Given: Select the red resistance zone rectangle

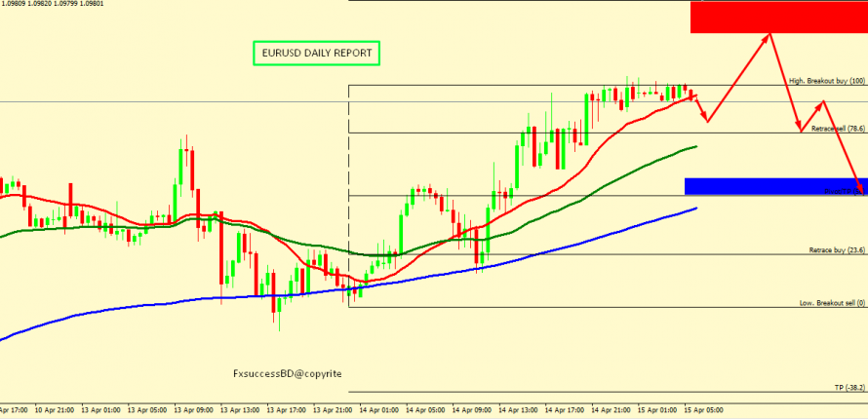Looking at the screenshot, I should tap(778, 17).
